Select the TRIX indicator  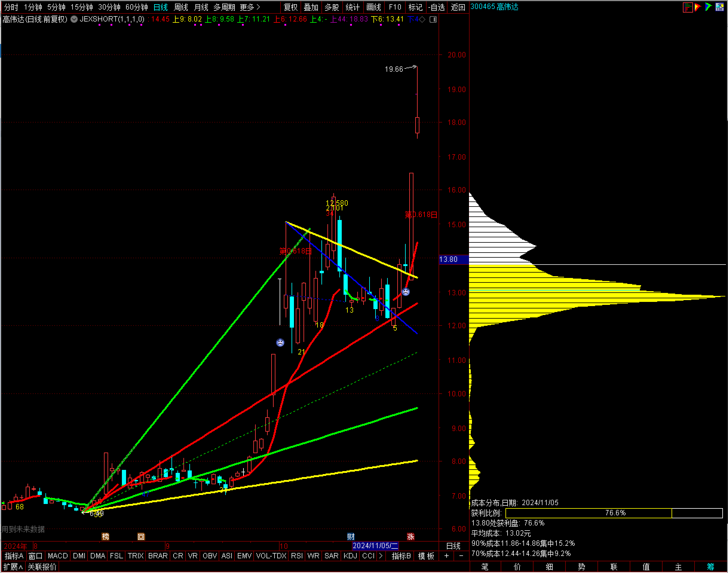135,556
